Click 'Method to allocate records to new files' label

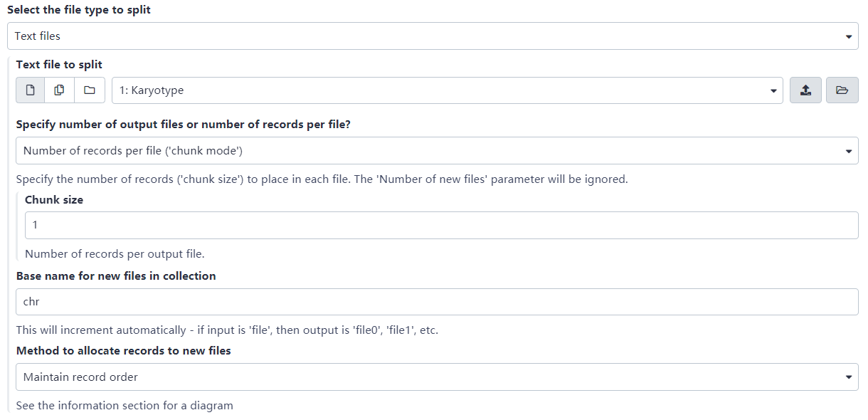(123, 351)
